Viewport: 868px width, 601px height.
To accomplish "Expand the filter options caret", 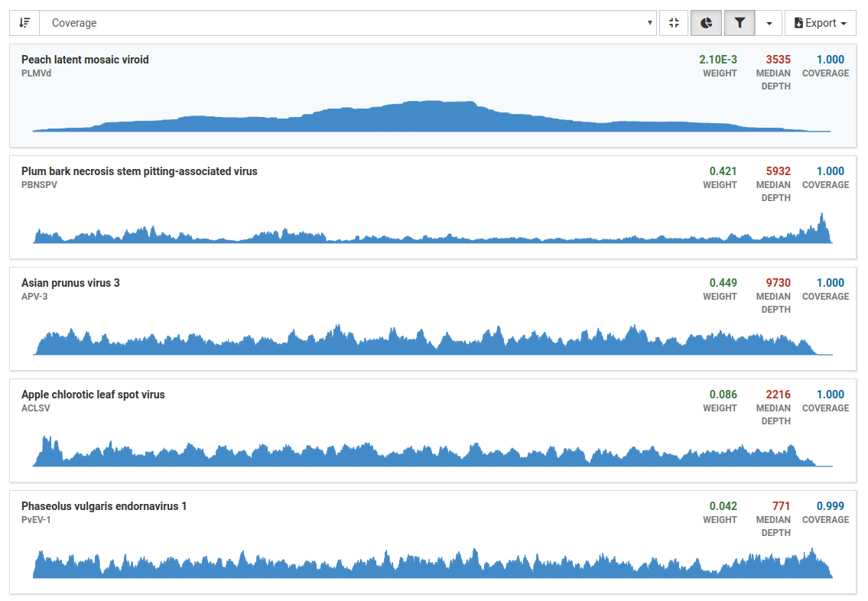I will pyautogui.click(x=769, y=23).
